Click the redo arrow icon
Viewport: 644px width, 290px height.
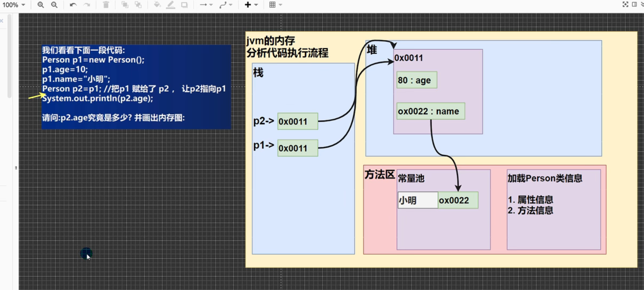click(x=87, y=5)
